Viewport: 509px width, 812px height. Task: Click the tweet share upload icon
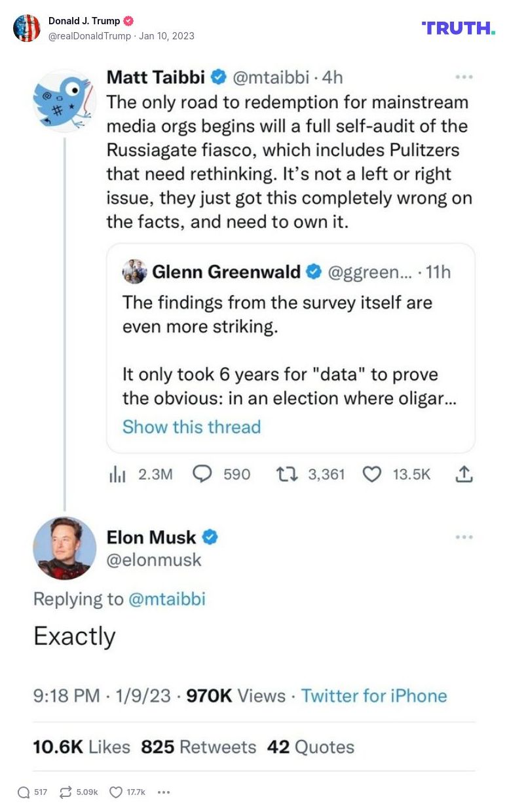click(464, 474)
